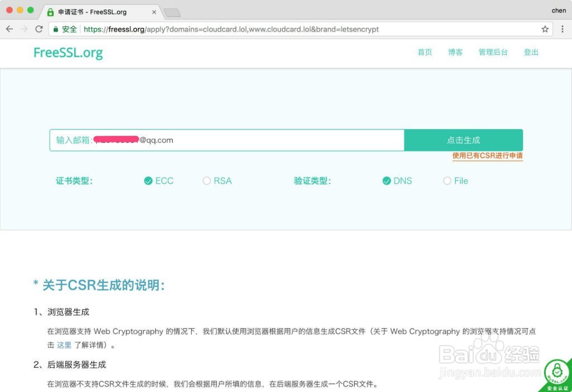Click the 这里 link for details
The image size is (572, 392).
(x=64, y=345)
